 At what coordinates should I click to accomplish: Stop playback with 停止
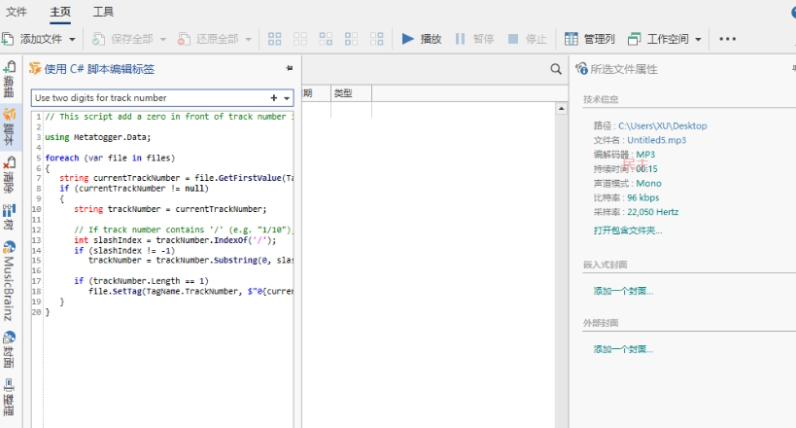(x=527, y=39)
